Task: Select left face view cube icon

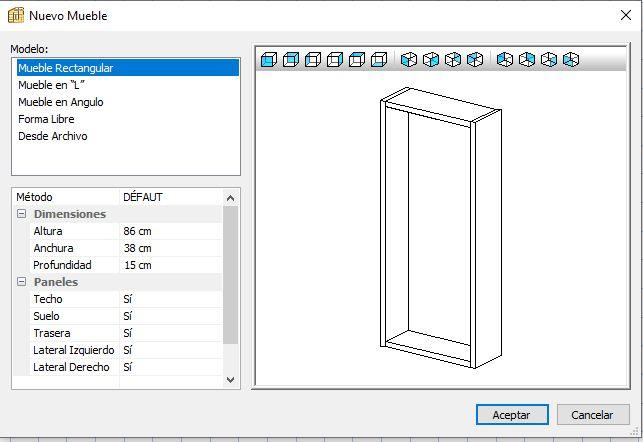Action: point(313,60)
